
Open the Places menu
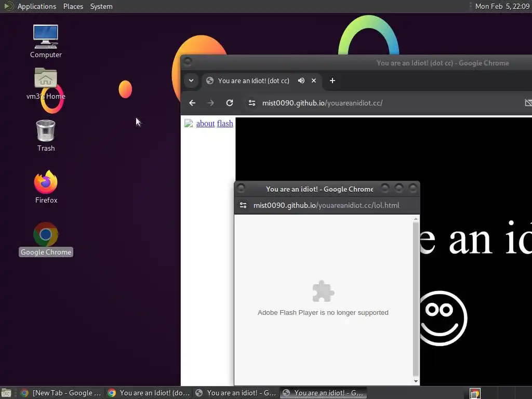pyautogui.click(x=73, y=6)
